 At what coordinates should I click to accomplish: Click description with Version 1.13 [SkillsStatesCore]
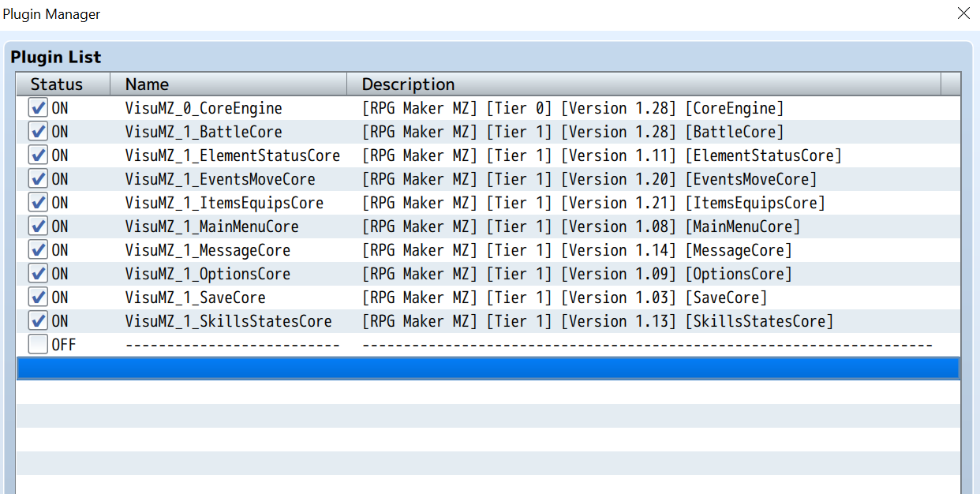coord(597,321)
